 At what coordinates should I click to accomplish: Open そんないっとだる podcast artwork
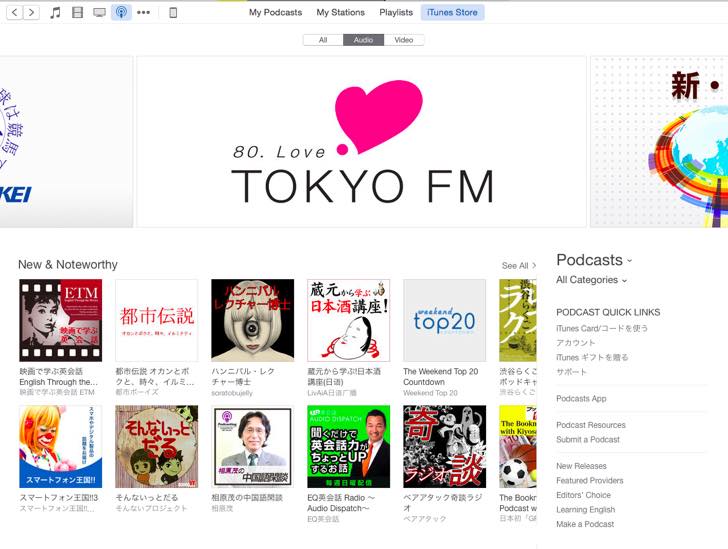(x=156, y=447)
